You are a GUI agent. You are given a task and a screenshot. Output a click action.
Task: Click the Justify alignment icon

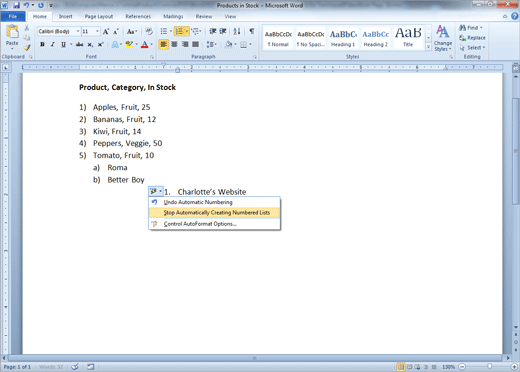pyautogui.click(x=196, y=44)
